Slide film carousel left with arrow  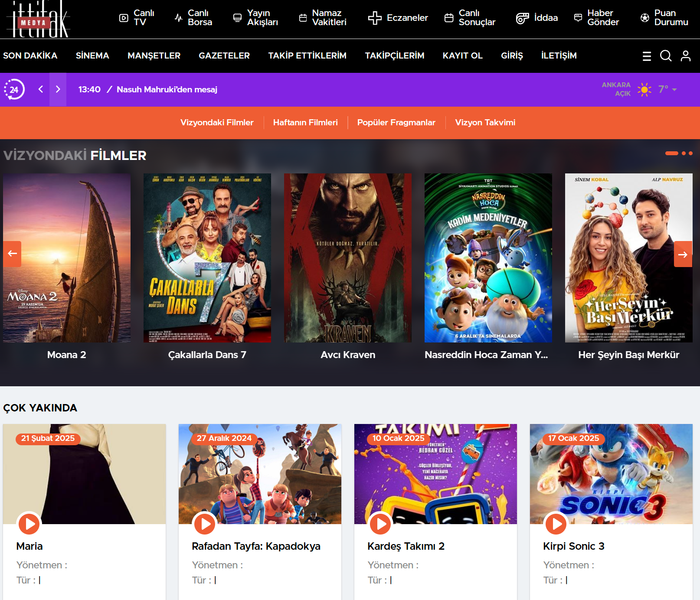click(12, 254)
